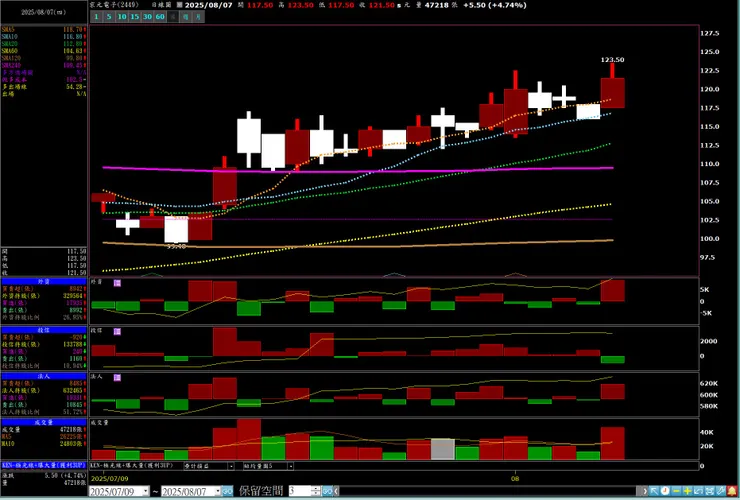This screenshot has height=500, width=740.
Task: Select the 60-minute timeframe button
Action: click(x=160, y=17)
